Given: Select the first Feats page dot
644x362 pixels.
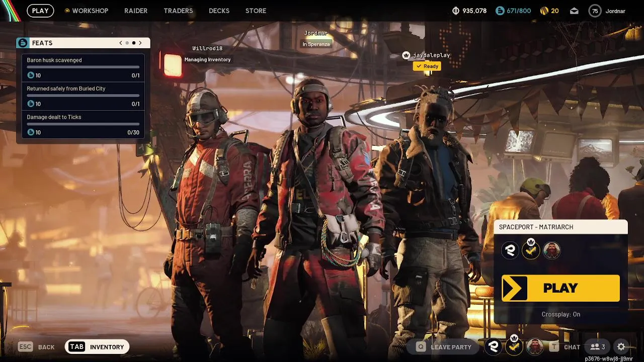Looking at the screenshot, I should point(127,43).
